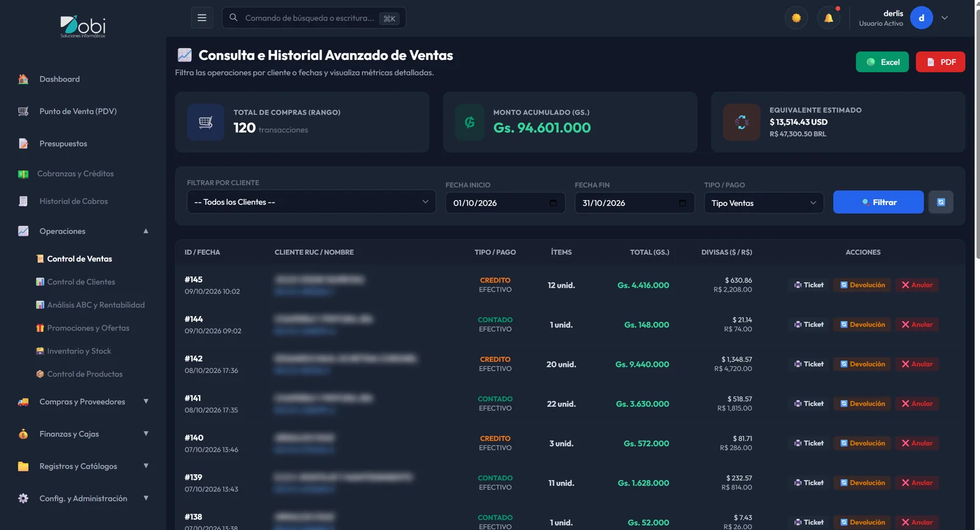Start a Devolución for sale #138
The height and width of the screenshot is (530, 980).
click(862, 522)
